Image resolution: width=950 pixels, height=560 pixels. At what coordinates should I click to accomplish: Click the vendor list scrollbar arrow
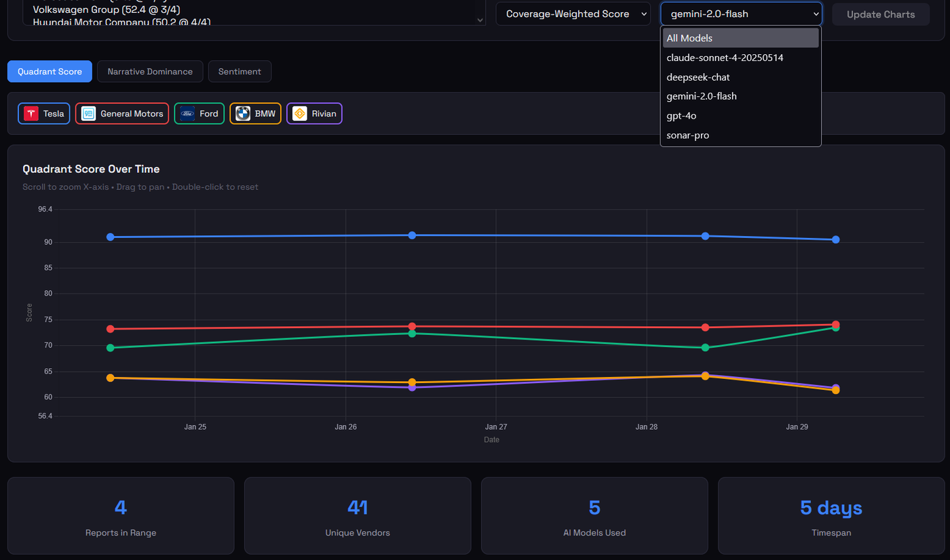pyautogui.click(x=480, y=20)
